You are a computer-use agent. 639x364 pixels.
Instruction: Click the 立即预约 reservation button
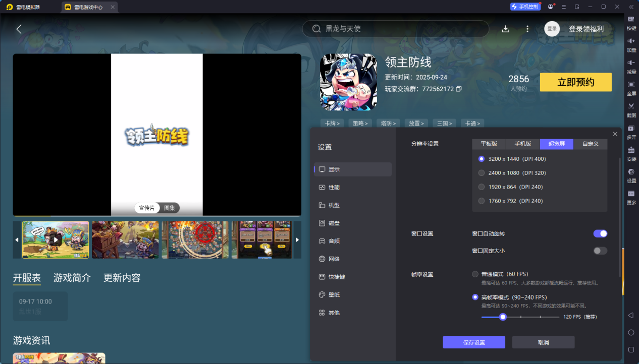(575, 82)
